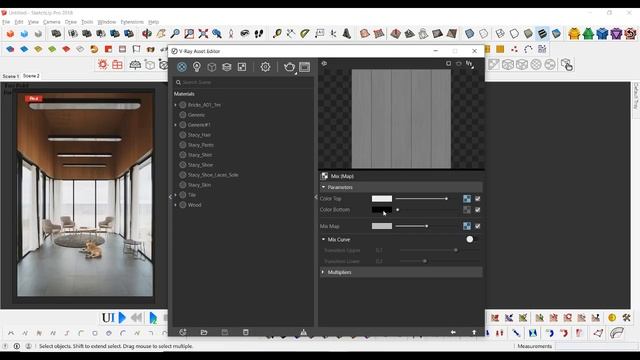Click the Color Top white swatch
This screenshot has width=640, height=360.
pyautogui.click(x=382, y=199)
